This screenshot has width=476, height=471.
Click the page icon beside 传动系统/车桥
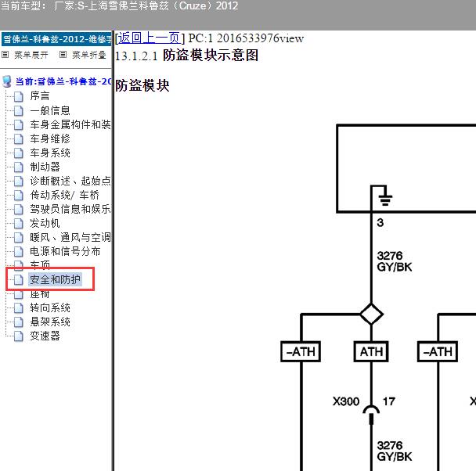19,196
